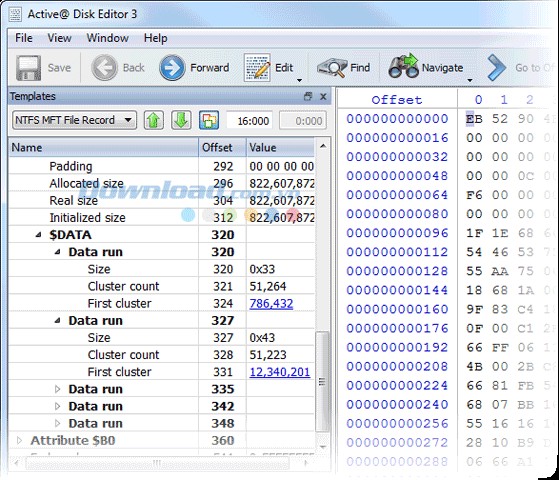This screenshot has height=480, width=559.
Task: Expand the Data run at offset 348
Action: tap(57, 423)
